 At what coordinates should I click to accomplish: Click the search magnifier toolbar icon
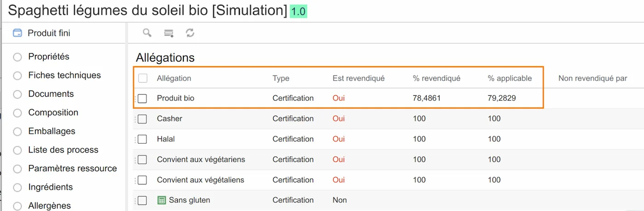[x=147, y=33]
